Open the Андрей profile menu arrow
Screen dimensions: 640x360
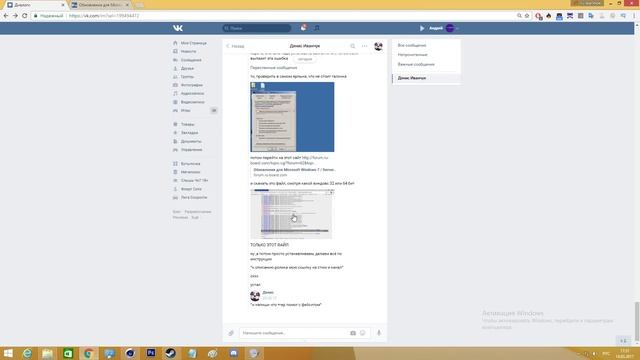pyautogui.click(x=457, y=28)
